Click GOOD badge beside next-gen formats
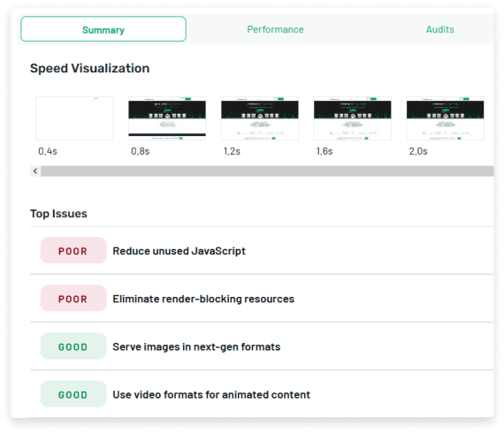The width and height of the screenshot is (504, 433). coord(73,346)
